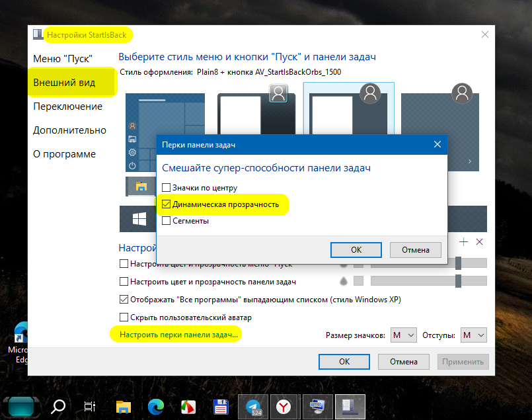Screen dimensions: 532x420
Task: Click OK in the StartIsBack settings window
Action: tap(344, 362)
